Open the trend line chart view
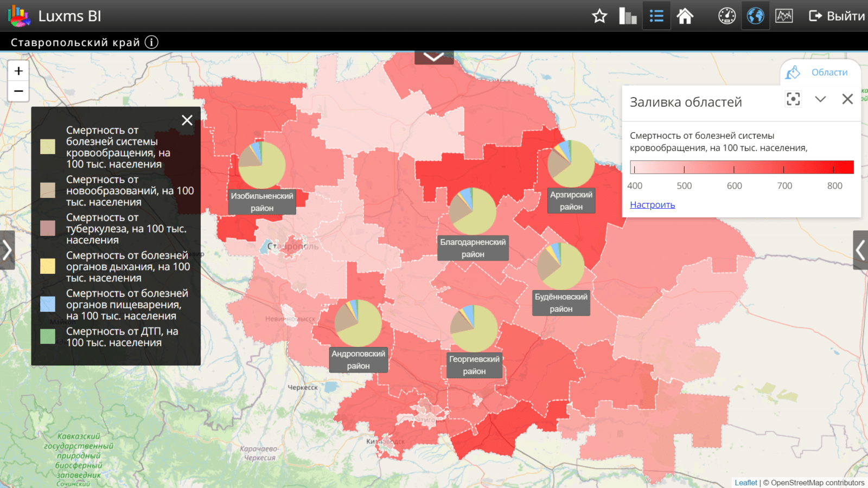The height and width of the screenshot is (488, 868). (784, 16)
